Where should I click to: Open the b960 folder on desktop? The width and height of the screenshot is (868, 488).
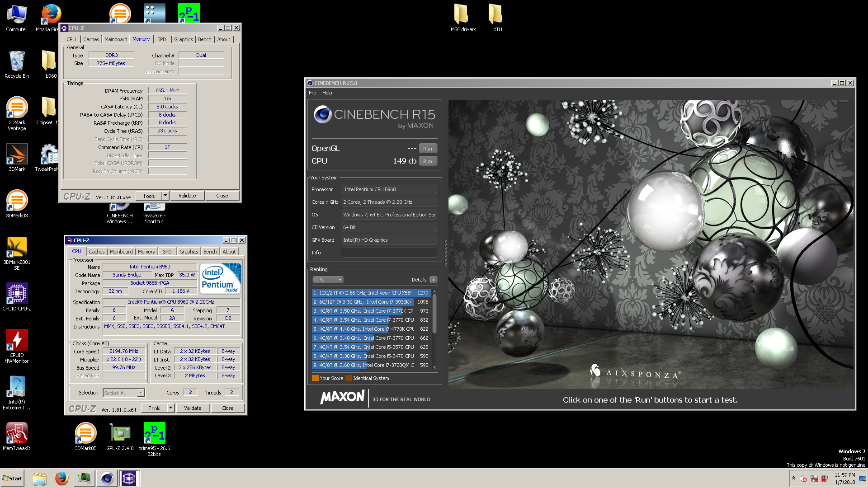(x=50, y=64)
